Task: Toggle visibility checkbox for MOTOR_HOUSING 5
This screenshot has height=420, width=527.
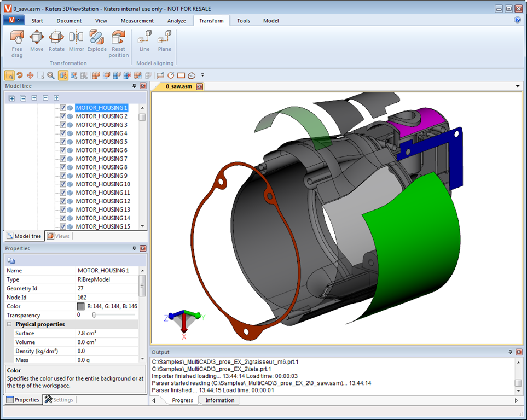Action: [x=63, y=142]
